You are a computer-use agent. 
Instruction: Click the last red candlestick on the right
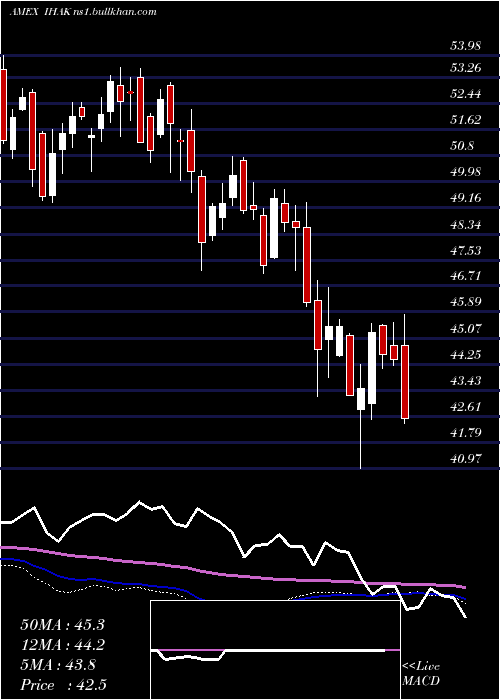[405, 381]
